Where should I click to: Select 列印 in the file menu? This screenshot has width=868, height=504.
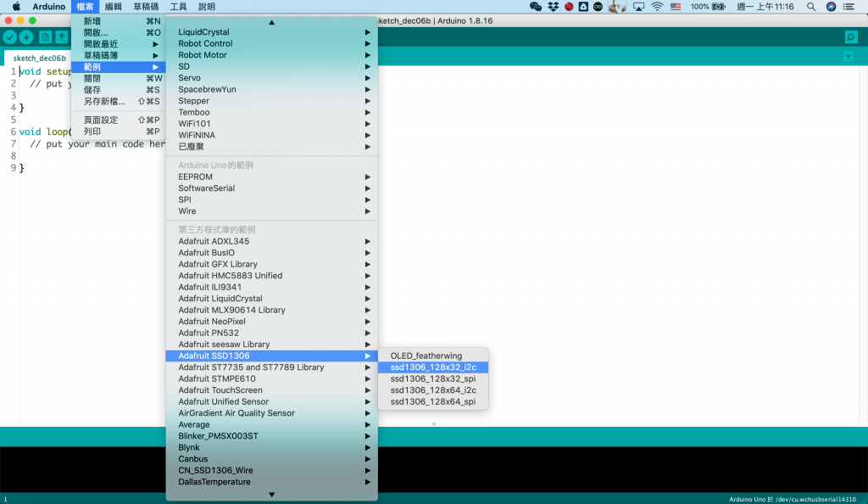[x=119, y=132]
